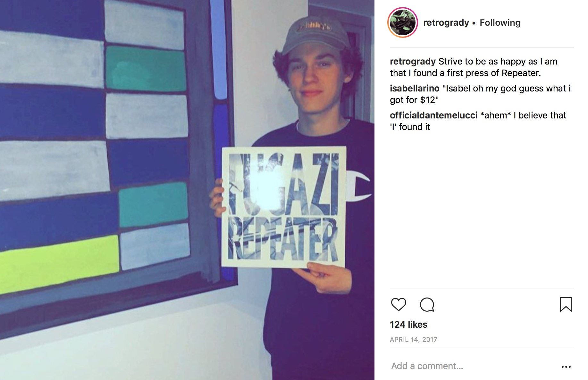This screenshot has width=588, height=380.
Task: Like the post with the heart icon
Action: point(399,304)
